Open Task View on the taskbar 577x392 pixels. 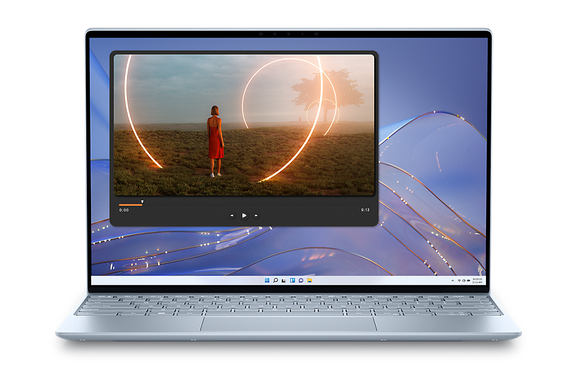[284, 280]
